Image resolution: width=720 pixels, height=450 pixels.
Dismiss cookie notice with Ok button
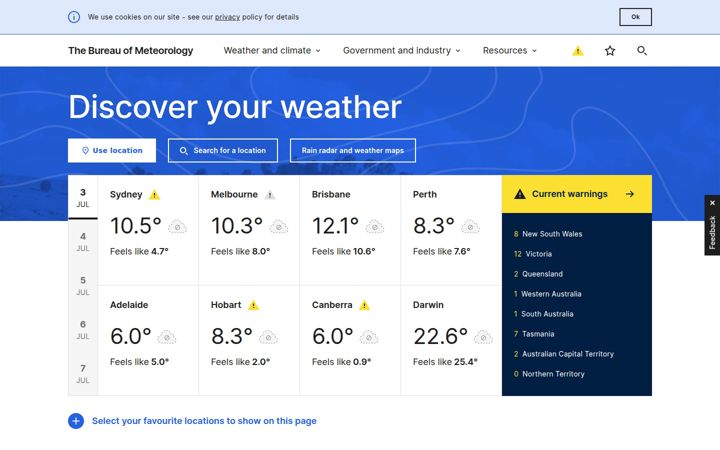(636, 17)
